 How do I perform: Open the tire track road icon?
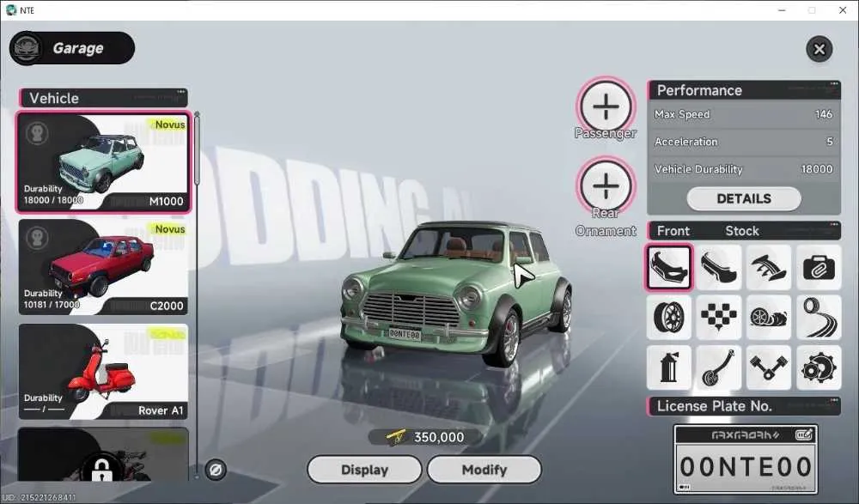click(x=819, y=317)
